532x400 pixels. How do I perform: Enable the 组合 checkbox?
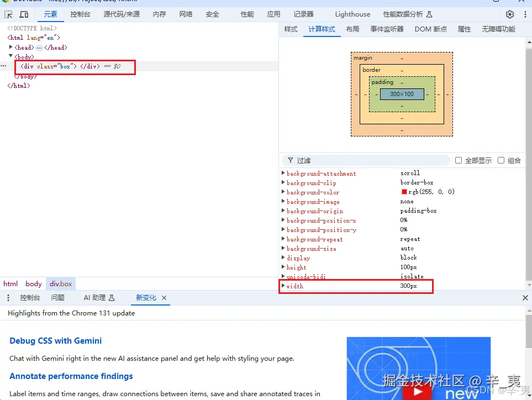click(x=501, y=160)
